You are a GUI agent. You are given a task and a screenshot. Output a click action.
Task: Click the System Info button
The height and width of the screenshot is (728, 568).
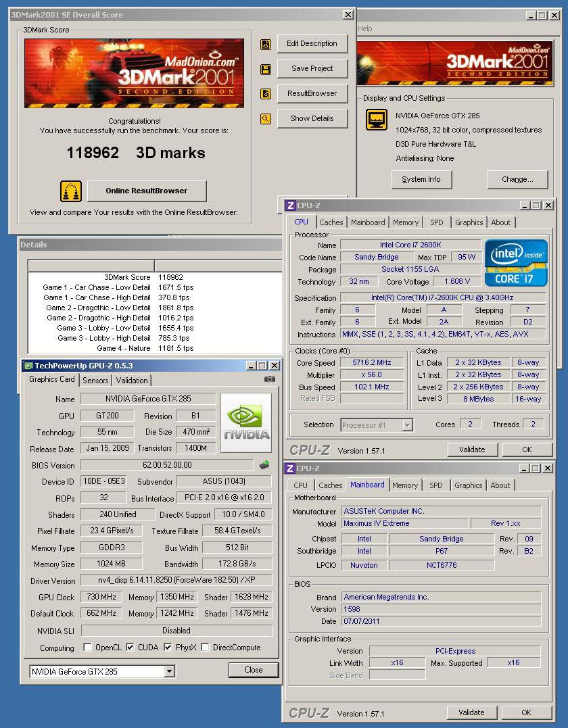point(421,179)
